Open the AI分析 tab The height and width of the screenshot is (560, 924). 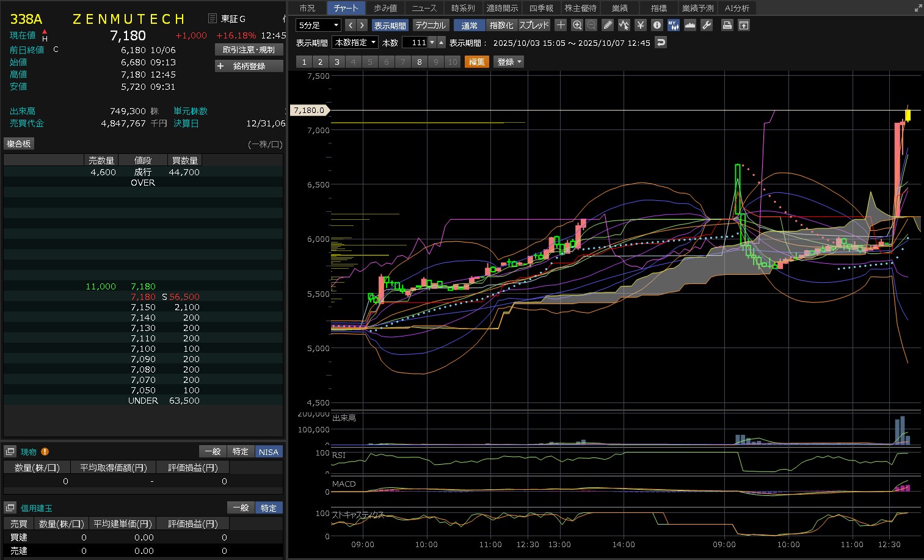[737, 8]
